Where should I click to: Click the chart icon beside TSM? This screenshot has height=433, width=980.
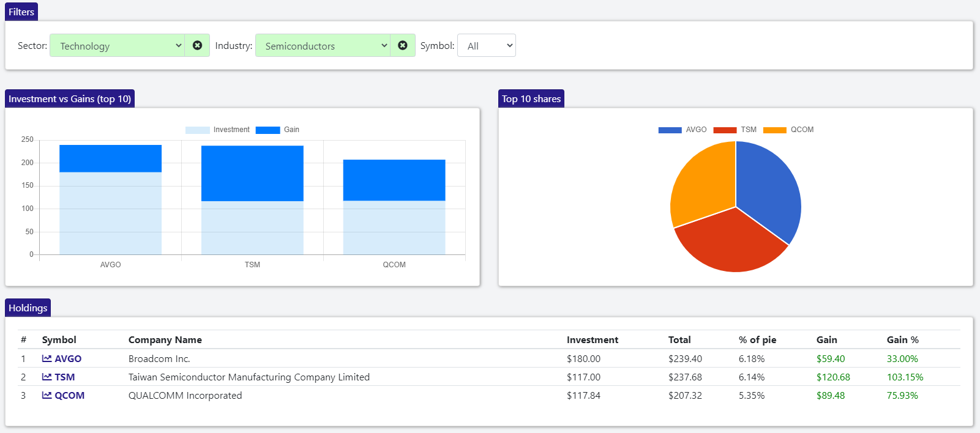pos(47,377)
